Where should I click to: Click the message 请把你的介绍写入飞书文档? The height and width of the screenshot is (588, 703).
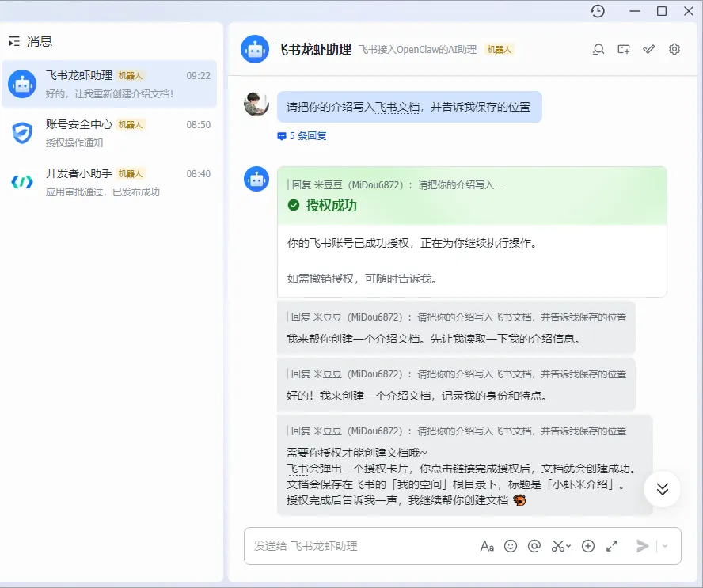tap(409, 107)
